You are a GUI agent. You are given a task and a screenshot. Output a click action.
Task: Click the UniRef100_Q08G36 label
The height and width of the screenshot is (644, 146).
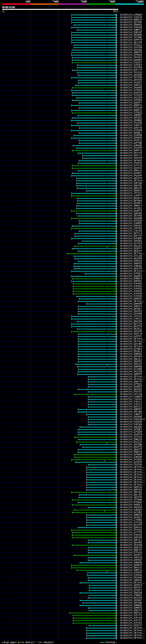point(131,93)
